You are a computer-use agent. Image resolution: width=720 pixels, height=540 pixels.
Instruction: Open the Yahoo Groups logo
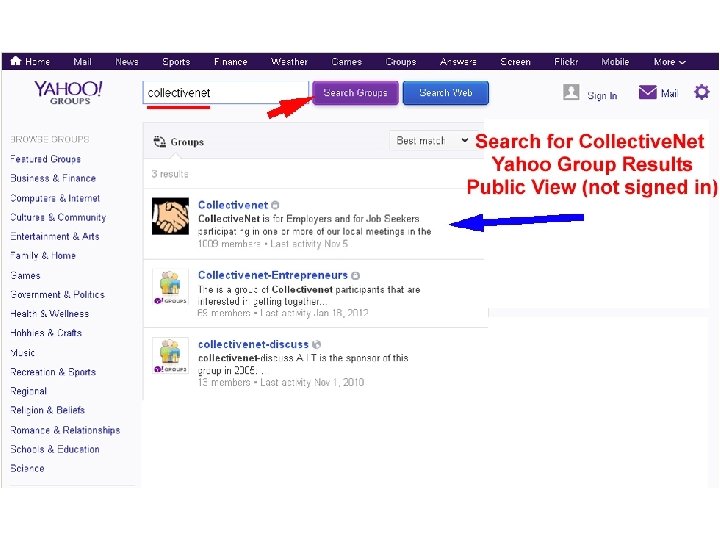[68, 92]
